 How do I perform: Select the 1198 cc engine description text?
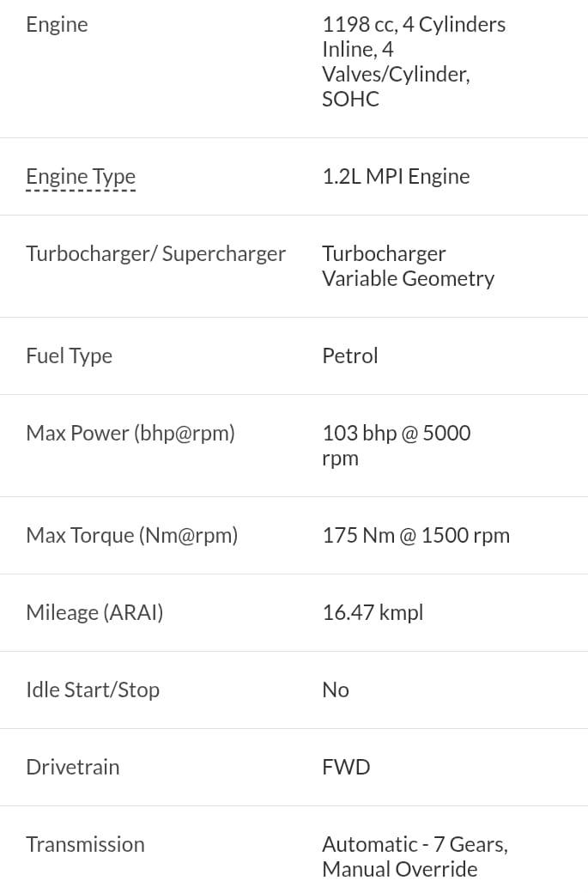pos(413,62)
